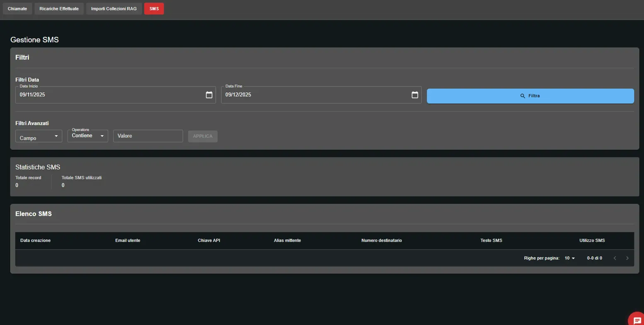644x325 pixels.
Task: Sort by Data creazione column header
Action: [x=36, y=240]
